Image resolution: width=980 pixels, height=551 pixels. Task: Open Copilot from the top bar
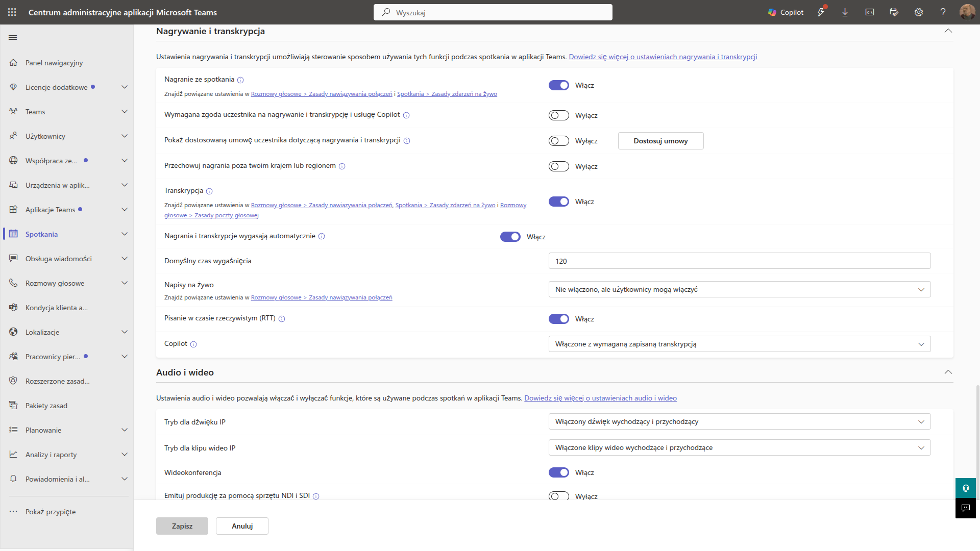[786, 12]
